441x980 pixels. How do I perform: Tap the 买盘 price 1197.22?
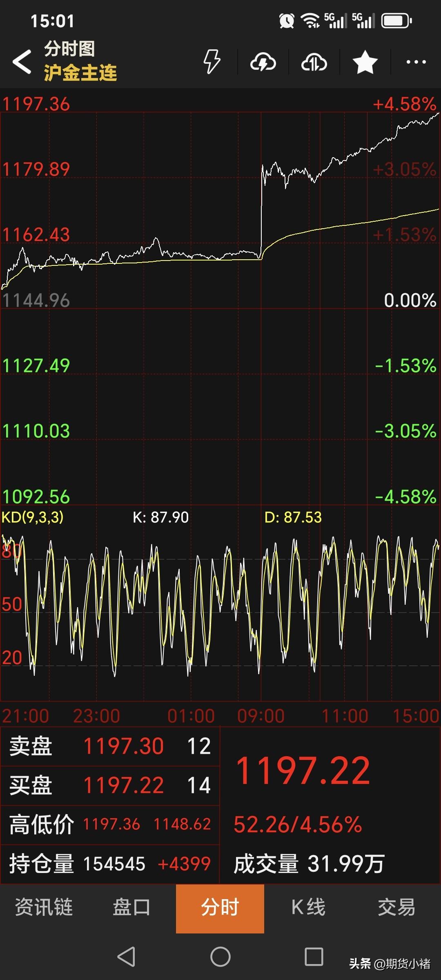pos(123,785)
